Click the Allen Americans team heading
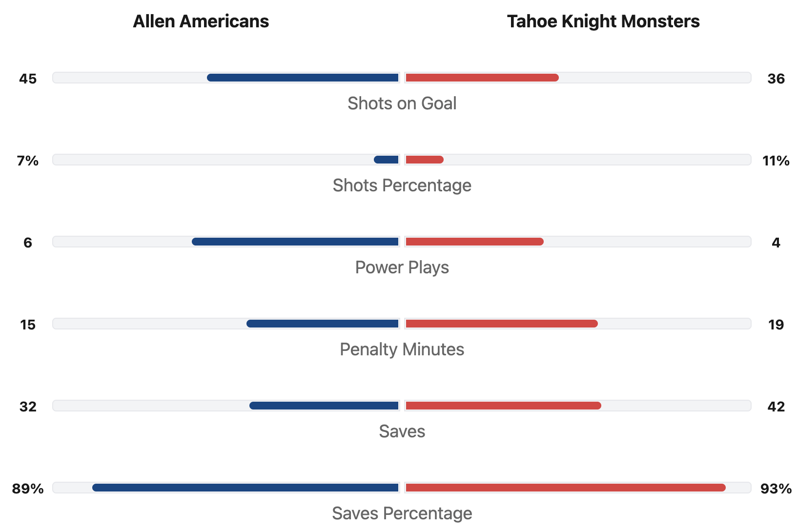 point(201,21)
